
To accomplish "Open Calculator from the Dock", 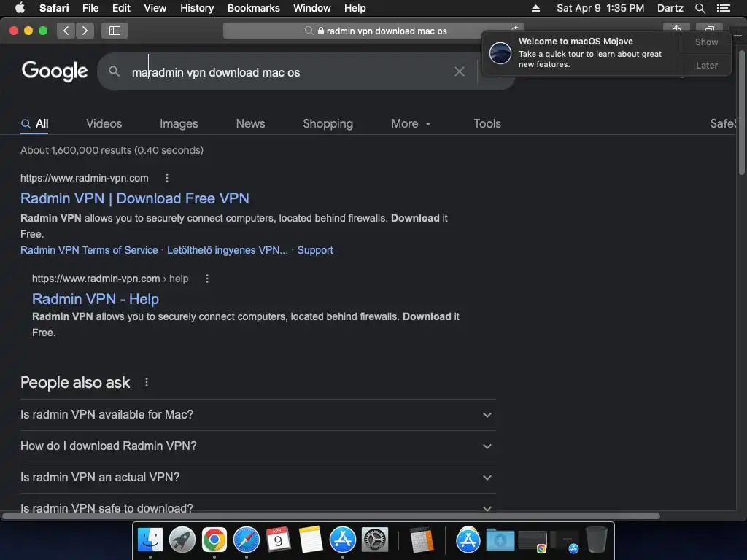I will 422,540.
